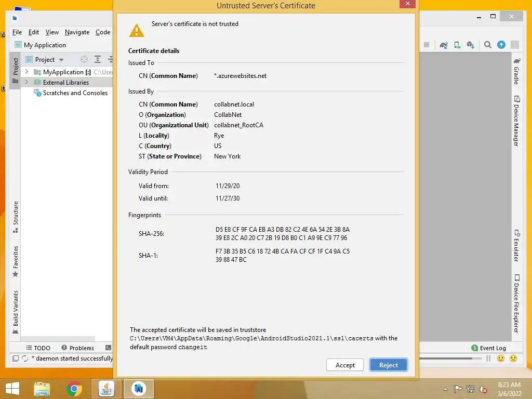
Task: Click the tool windows quick access icon
Action: [x=15, y=358]
